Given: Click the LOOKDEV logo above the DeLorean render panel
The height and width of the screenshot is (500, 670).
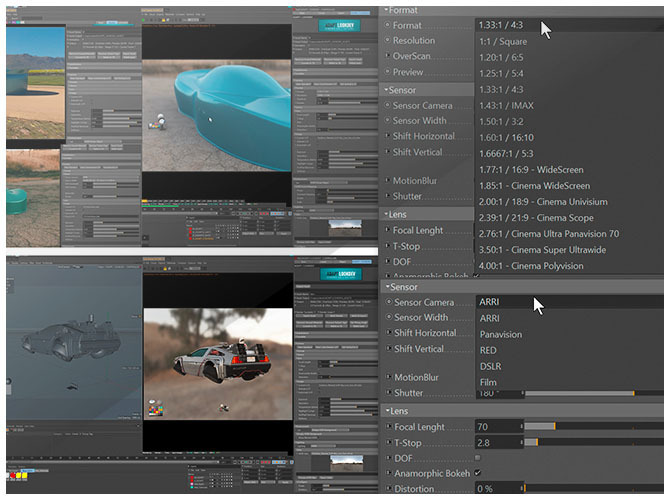Looking at the screenshot, I should tap(341, 274).
